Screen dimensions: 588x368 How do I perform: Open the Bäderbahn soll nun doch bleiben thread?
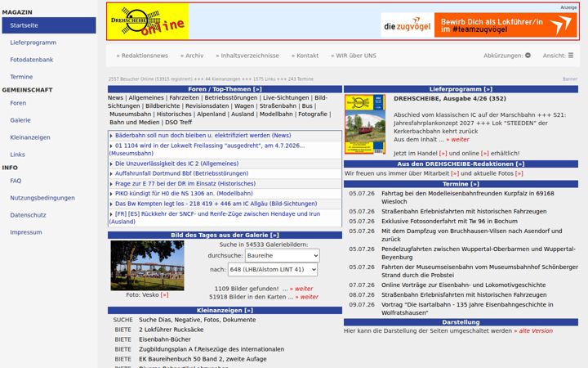(203, 135)
